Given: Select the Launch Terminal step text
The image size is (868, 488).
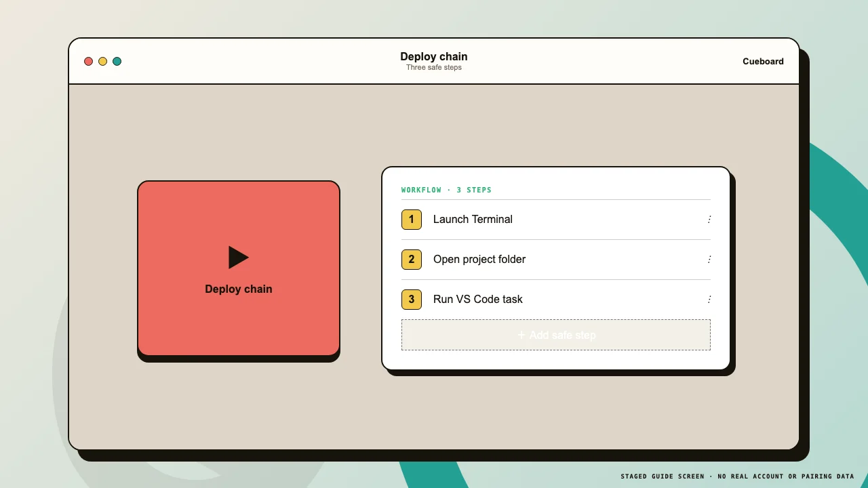Looking at the screenshot, I should pyautogui.click(x=473, y=220).
